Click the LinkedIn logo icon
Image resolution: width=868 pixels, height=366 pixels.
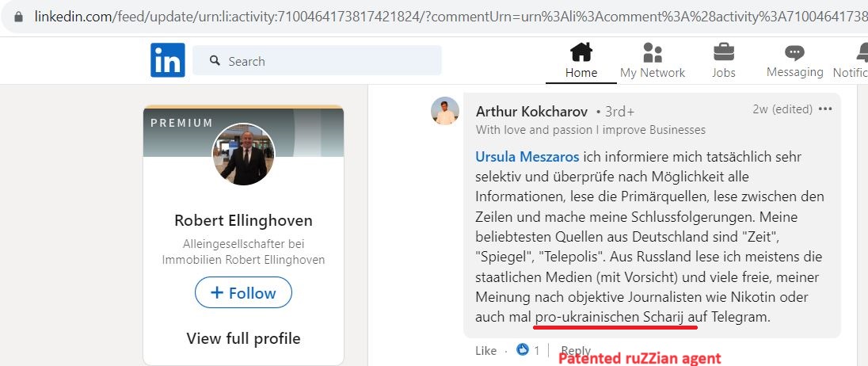click(168, 59)
